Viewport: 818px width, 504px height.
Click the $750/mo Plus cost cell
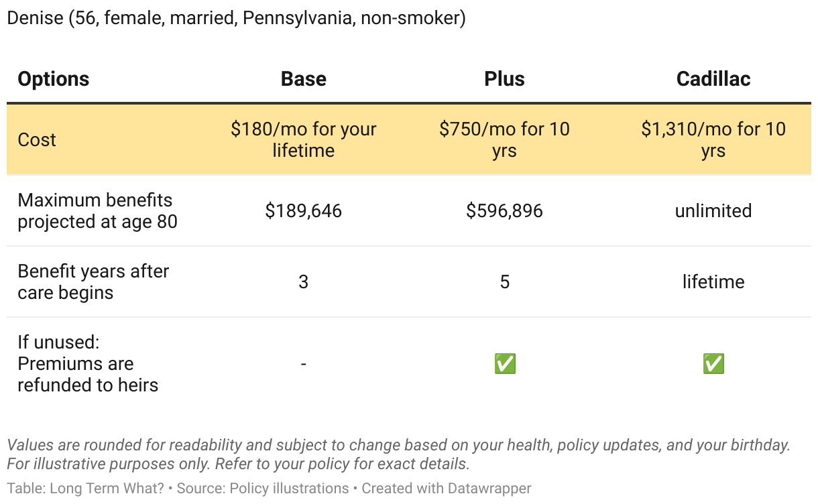(504, 139)
